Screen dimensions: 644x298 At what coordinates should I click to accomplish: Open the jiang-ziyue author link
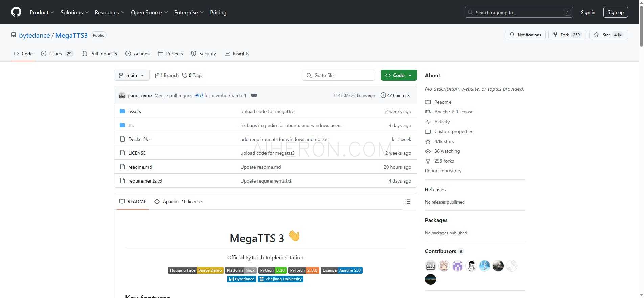point(140,95)
